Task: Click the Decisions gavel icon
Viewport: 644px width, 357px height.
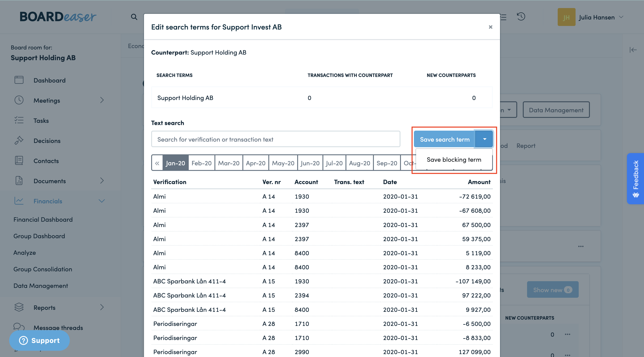Action: point(19,140)
